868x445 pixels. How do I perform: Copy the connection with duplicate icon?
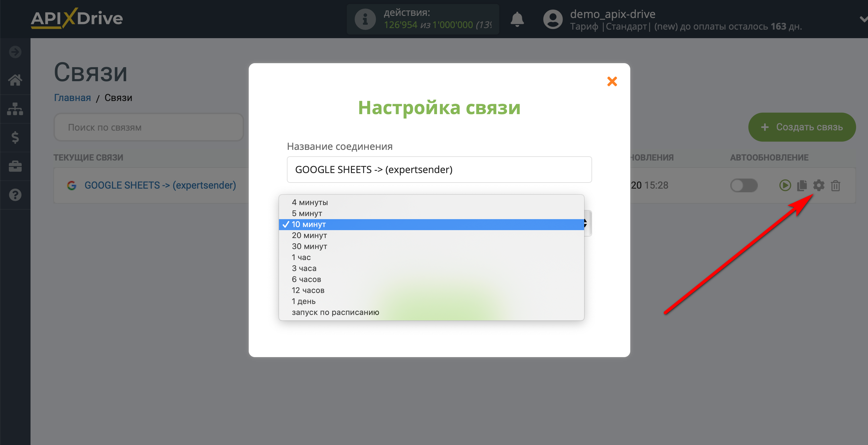[802, 185]
